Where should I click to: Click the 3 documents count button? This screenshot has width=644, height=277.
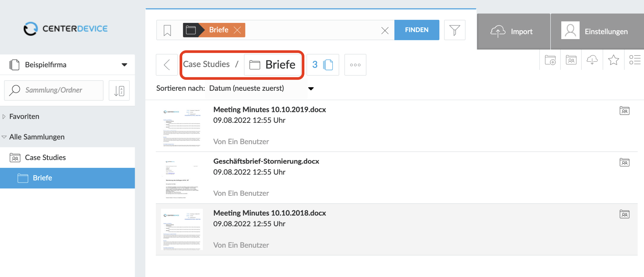(x=323, y=65)
